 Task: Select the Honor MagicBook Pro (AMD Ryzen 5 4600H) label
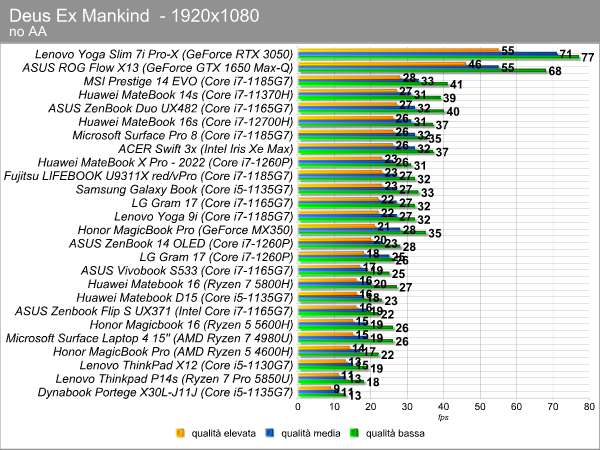click(173, 352)
